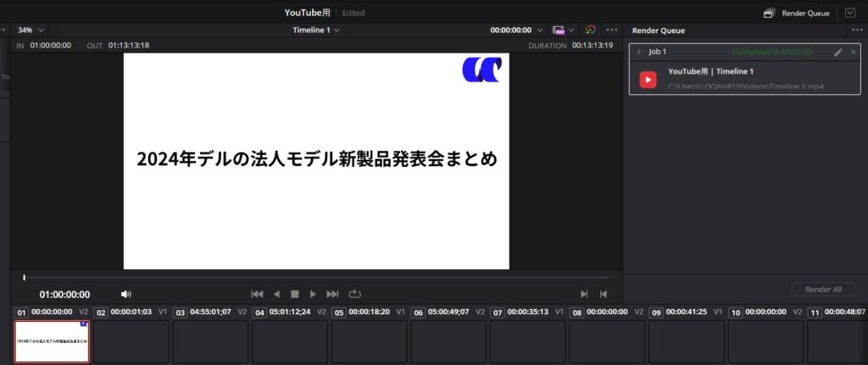Select clip 07 thumbnail
The height and width of the screenshot is (365, 868).
(x=527, y=341)
